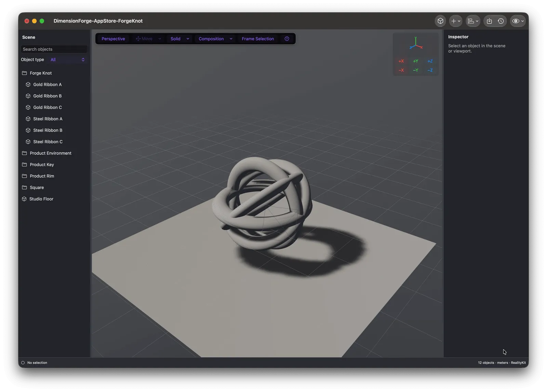Snap view to +Y axis
The image size is (547, 392).
pos(415,61)
